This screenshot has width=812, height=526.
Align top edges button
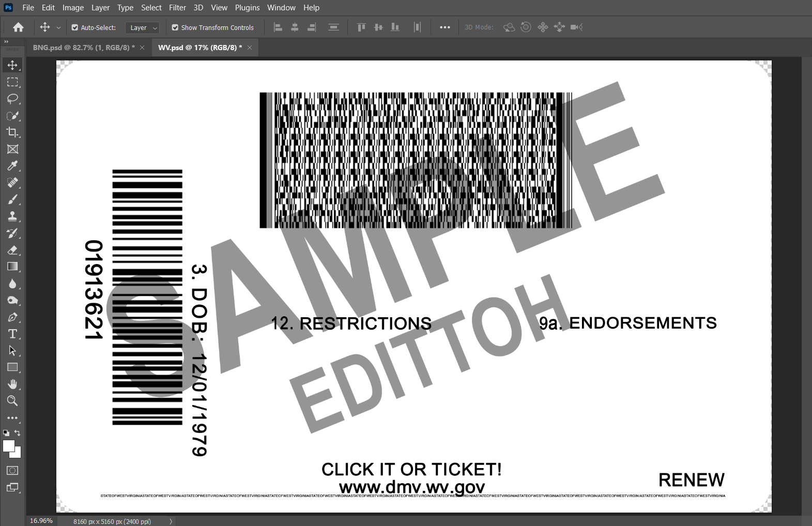(x=361, y=27)
